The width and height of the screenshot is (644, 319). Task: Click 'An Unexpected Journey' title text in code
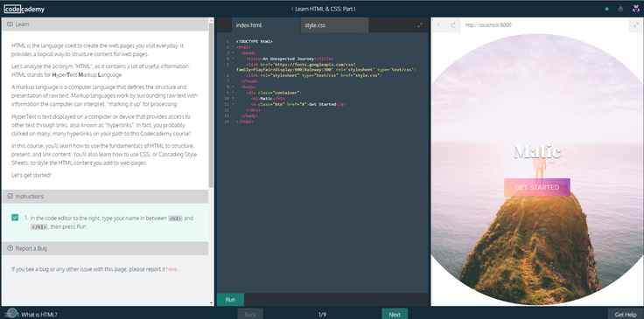[289, 59]
